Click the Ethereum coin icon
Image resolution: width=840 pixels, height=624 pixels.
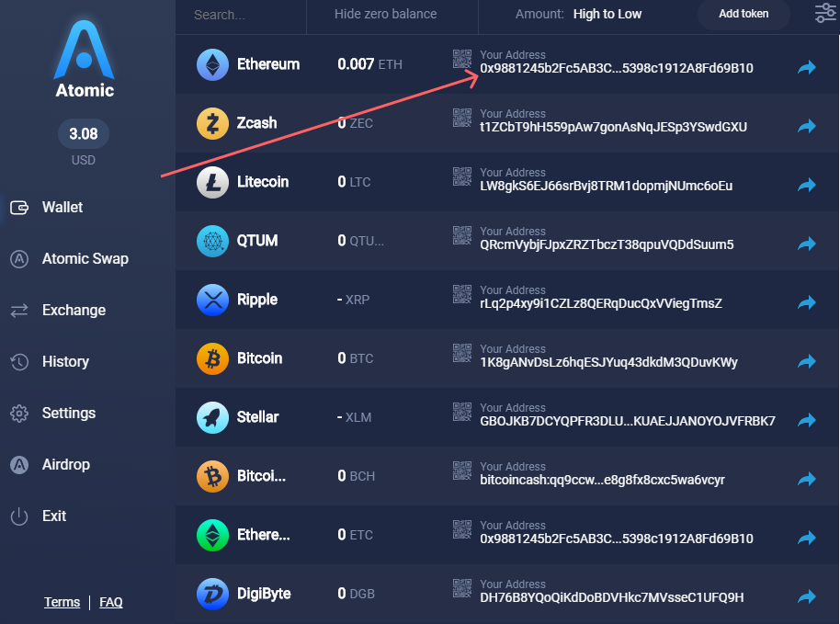click(212, 64)
